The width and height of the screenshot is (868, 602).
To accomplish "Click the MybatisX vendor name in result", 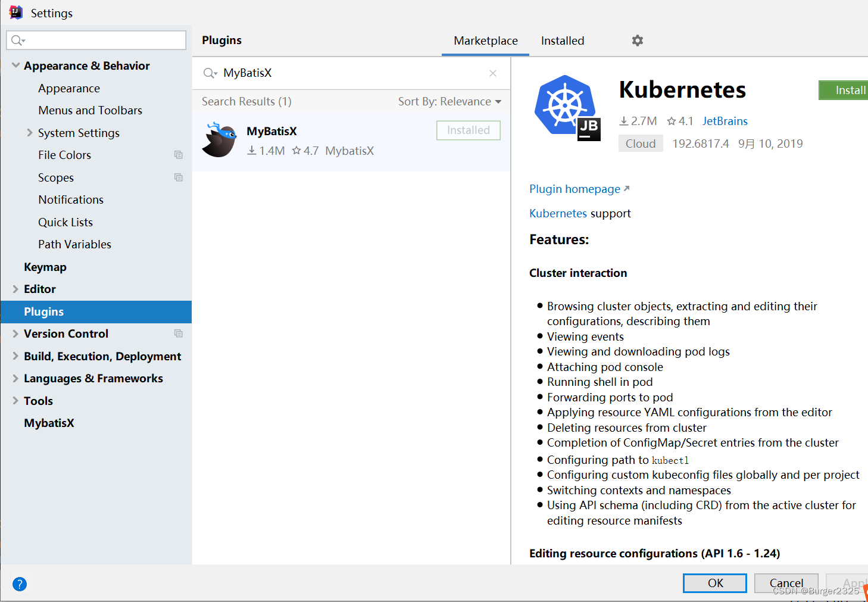I will pos(349,151).
